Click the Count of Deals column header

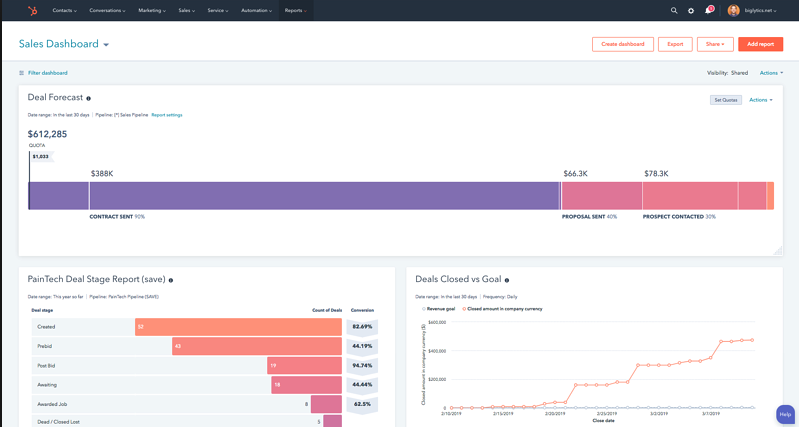click(327, 310)
